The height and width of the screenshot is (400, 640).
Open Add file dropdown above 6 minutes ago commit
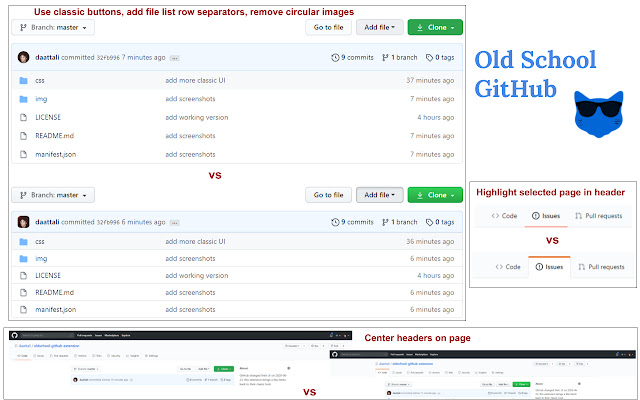(x=380, y=195)
